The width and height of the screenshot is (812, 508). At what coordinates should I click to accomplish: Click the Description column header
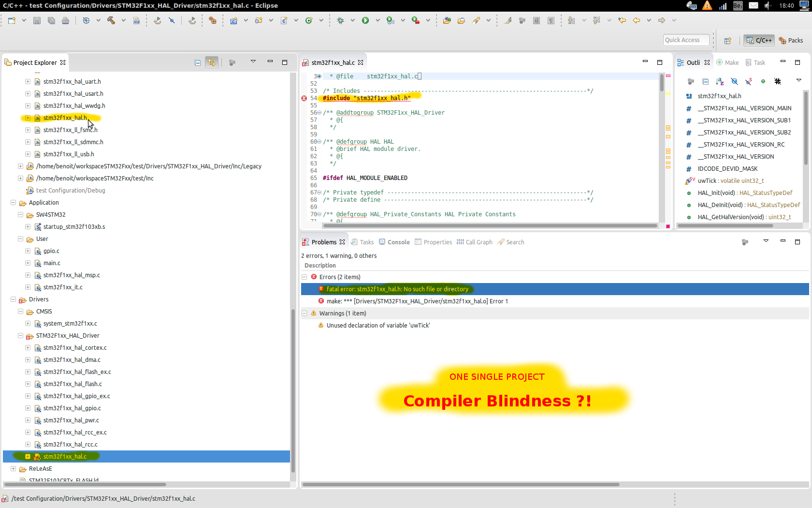pos(320,266)
